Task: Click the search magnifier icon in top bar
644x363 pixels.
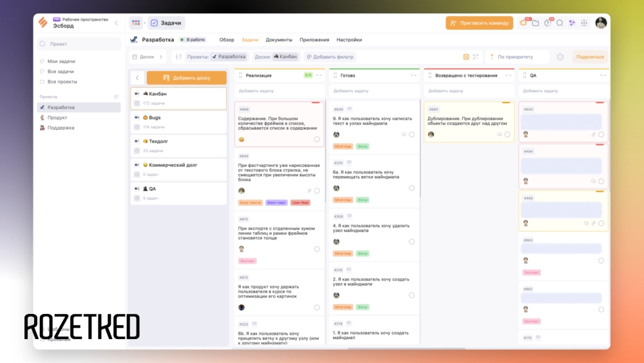Action: [x=560, y=23]
